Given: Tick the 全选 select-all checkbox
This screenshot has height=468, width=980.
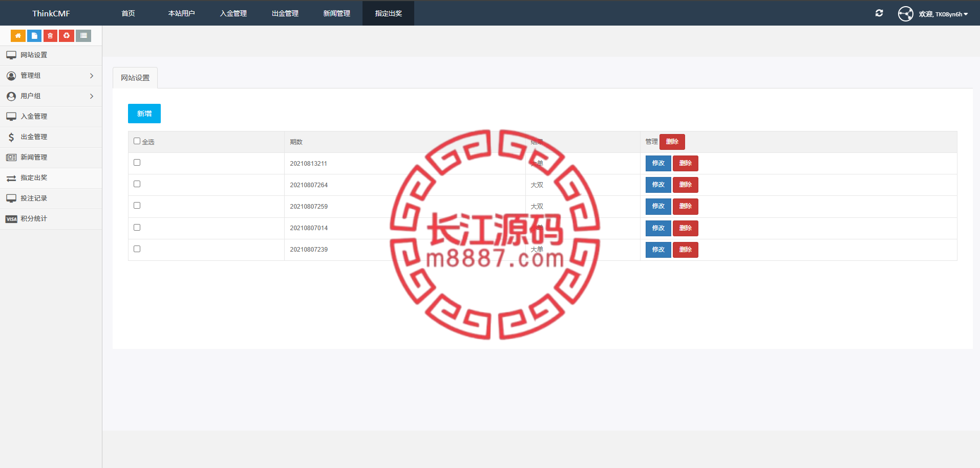Looking at the screenshot, I should [x=137, y=141].
